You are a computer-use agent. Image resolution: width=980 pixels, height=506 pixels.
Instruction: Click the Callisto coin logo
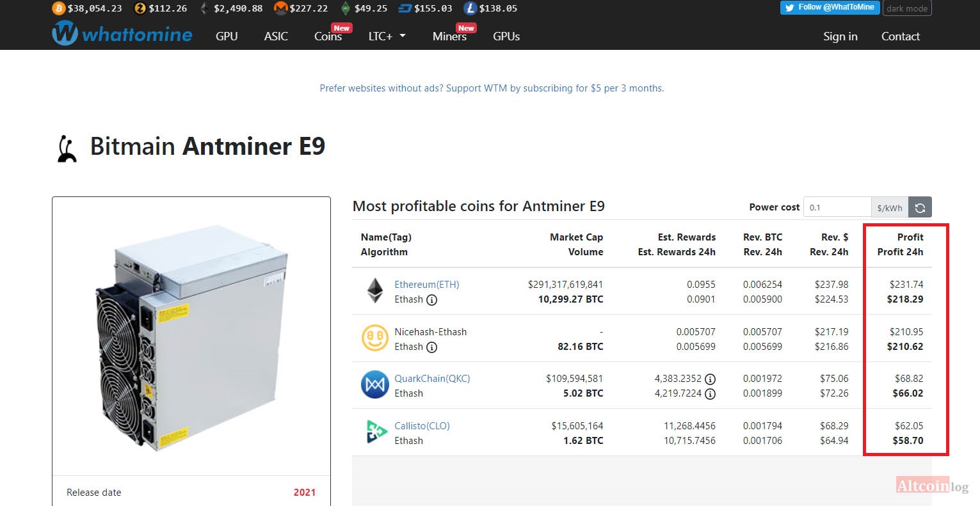click(x=376, y=432)
